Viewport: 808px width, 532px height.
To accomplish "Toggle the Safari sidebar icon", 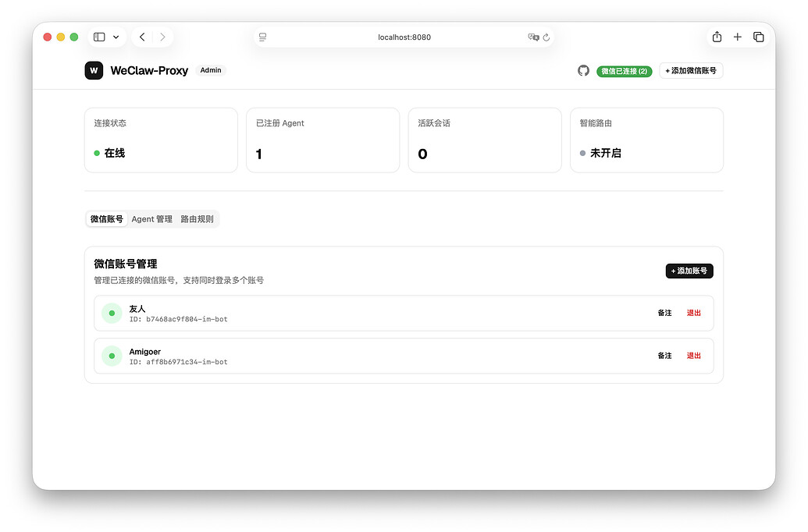I will tap(99, 37).
